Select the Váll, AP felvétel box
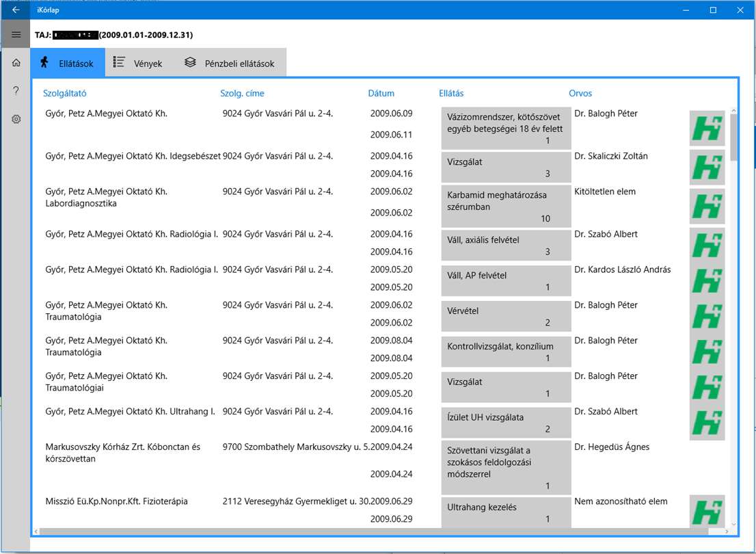 tap(506, 281)
